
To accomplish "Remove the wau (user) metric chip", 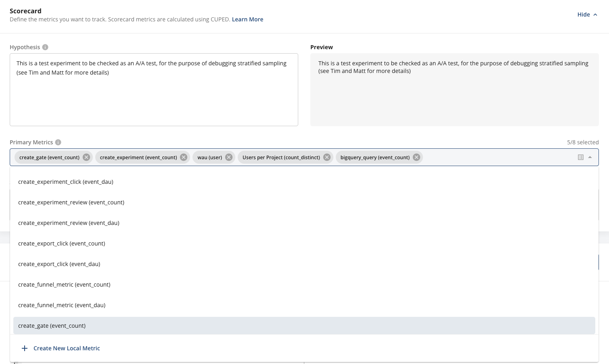I will 229,157.
